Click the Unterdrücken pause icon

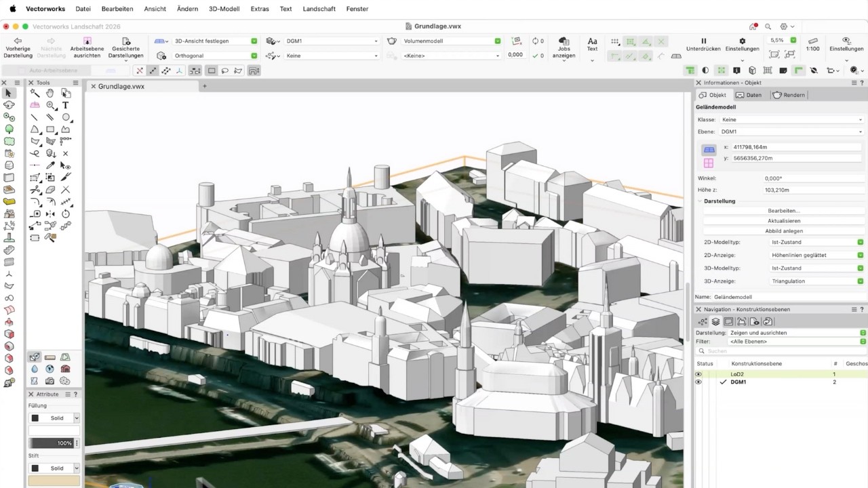click(703, 41)
